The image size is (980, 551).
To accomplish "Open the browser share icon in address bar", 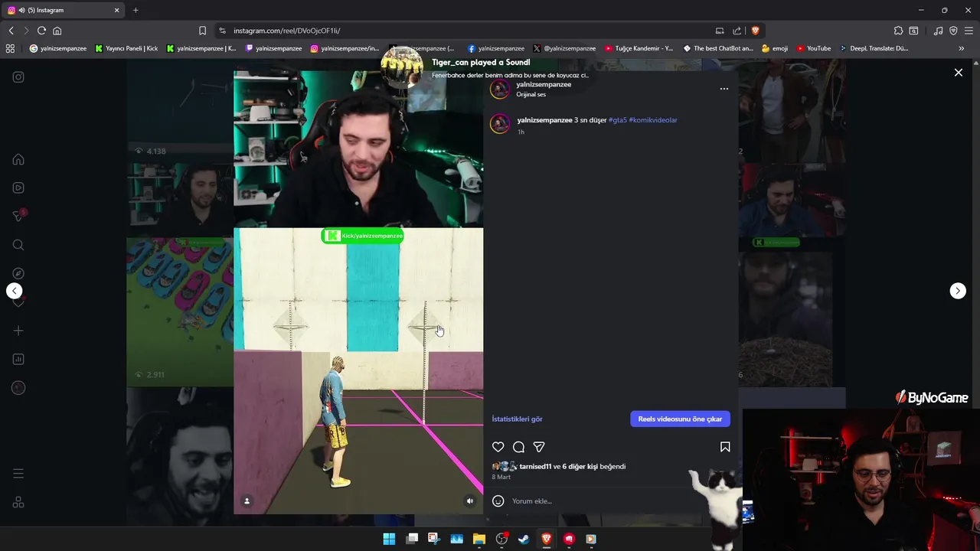I will pos(737,31).
